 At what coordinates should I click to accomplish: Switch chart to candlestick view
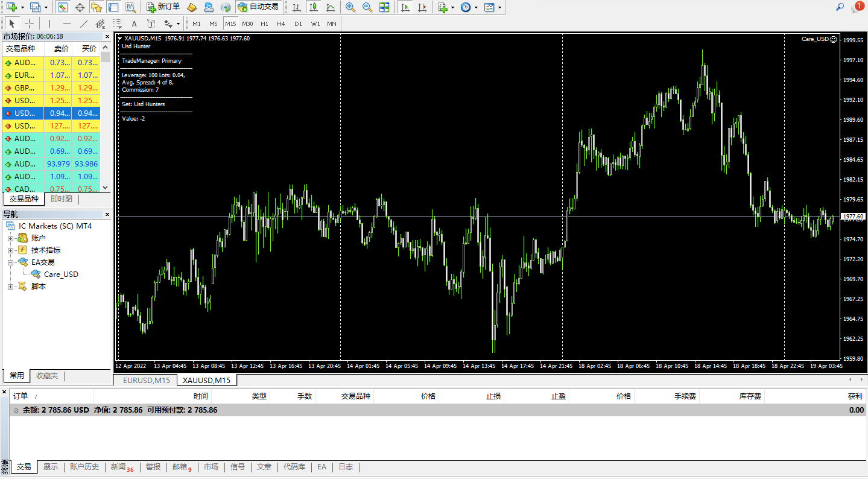pyautogui.click(x=312, y=7)
